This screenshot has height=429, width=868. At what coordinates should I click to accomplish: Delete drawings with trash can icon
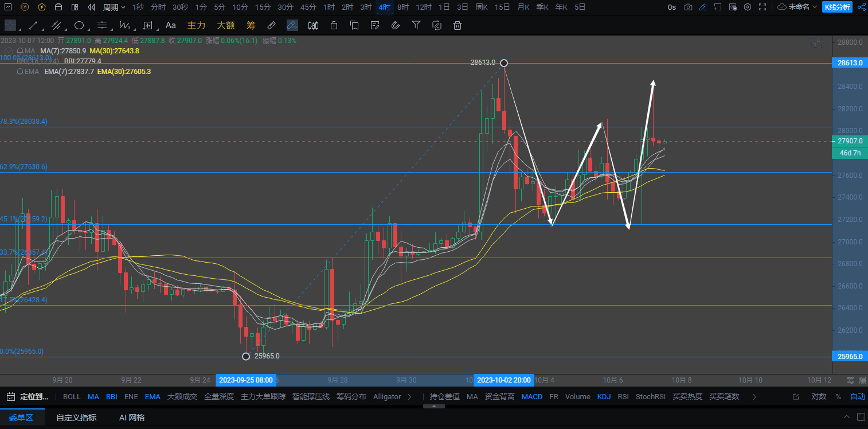[458, 25]
